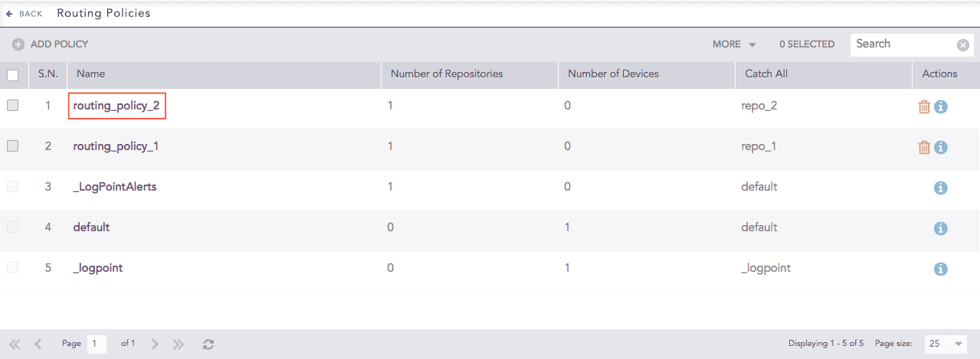This screenshot has width=980, height=359.
Task: Delete routing_policy_2 using its trash icon
Action: tap(924, 106)
